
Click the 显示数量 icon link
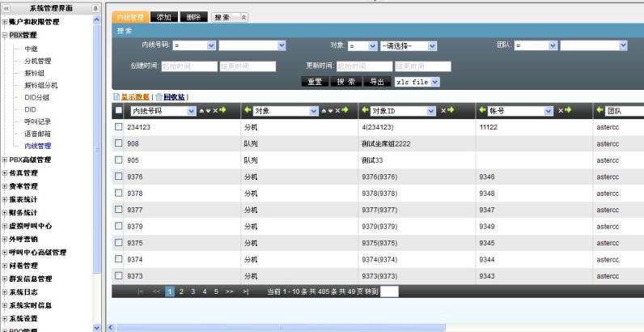click(134, 96)
